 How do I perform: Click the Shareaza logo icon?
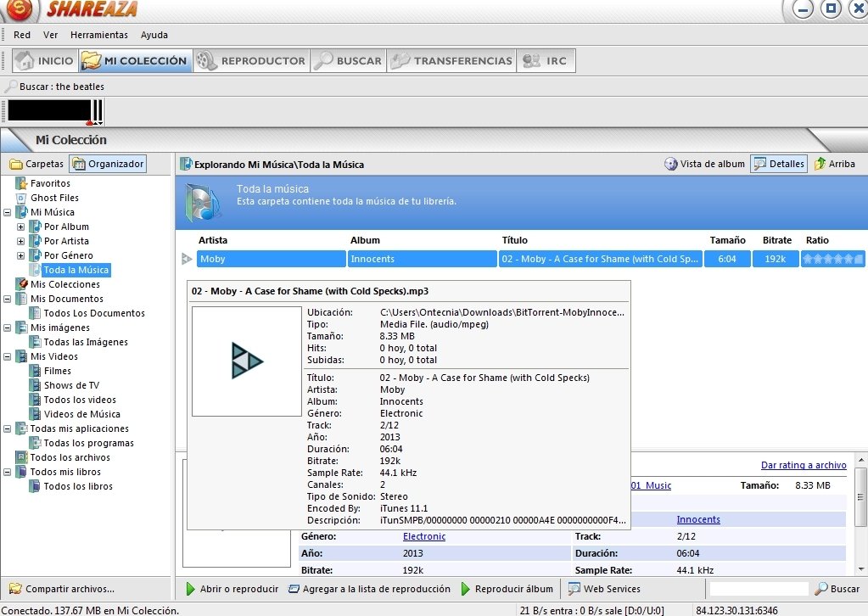(20, 9)
